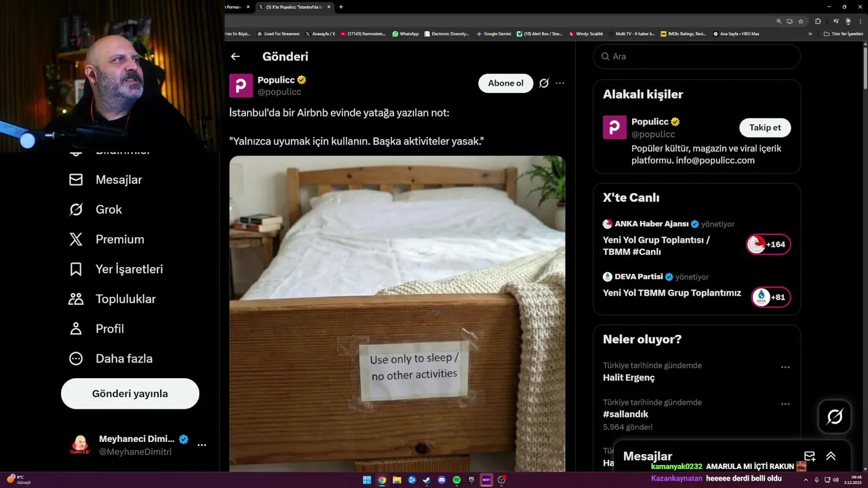Open Mesajlar in the left sidebar
868x488 pixels.
pos(106,180)
